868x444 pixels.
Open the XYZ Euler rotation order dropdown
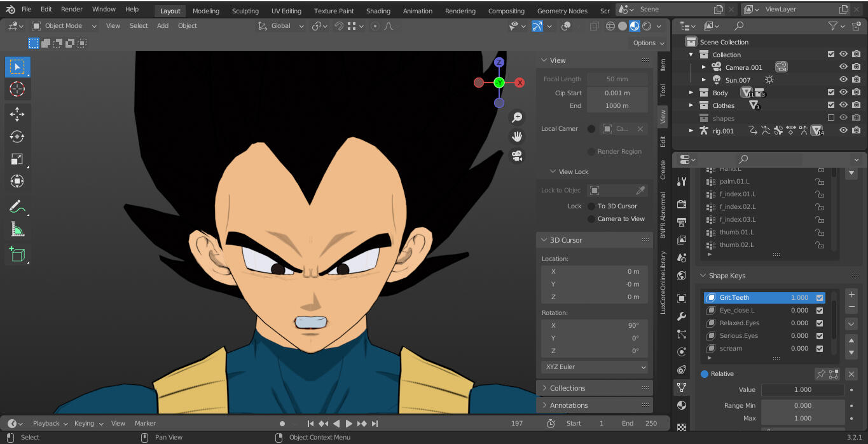point(595,367)
